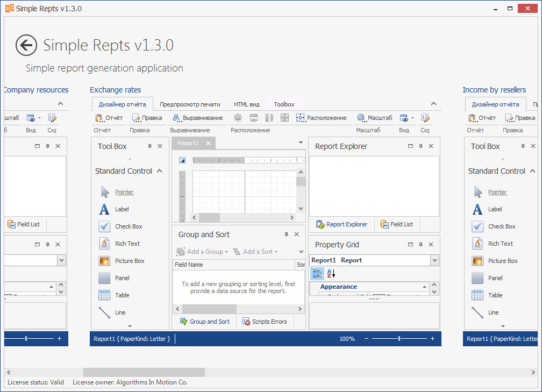Open the Выравнивание ribbon menu

tap(198, 118)
